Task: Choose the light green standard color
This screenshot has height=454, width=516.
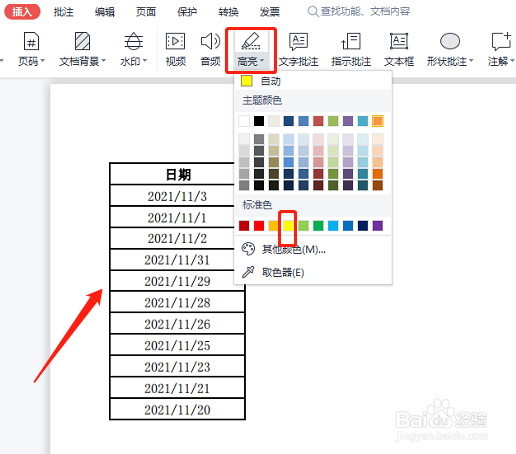Action: (303, 226)
